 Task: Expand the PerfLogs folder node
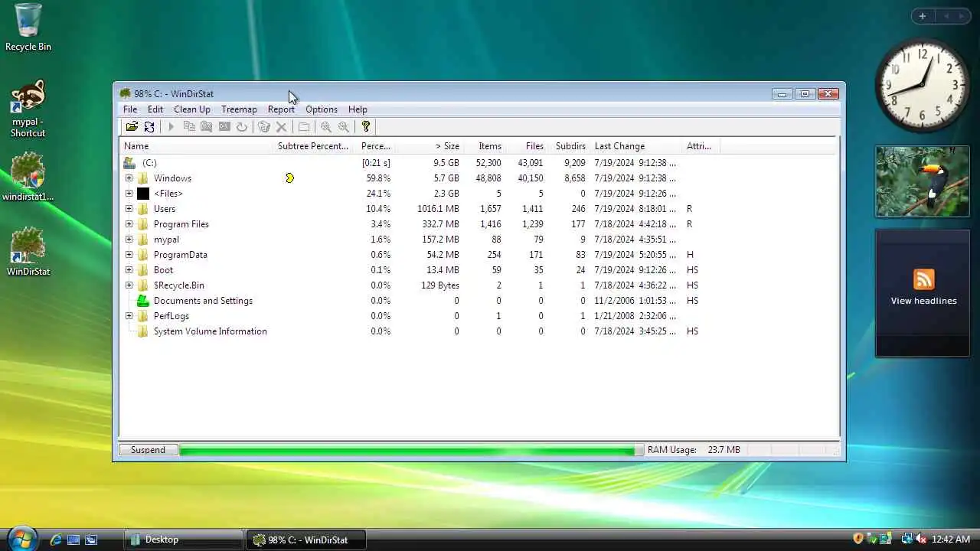[129, 316]
